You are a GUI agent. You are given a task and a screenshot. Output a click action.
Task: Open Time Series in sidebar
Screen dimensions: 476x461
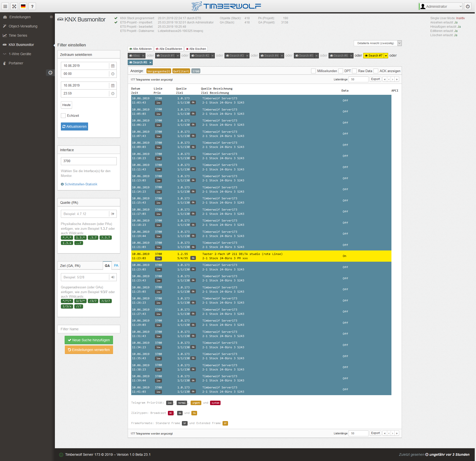(x=18, y=35)
